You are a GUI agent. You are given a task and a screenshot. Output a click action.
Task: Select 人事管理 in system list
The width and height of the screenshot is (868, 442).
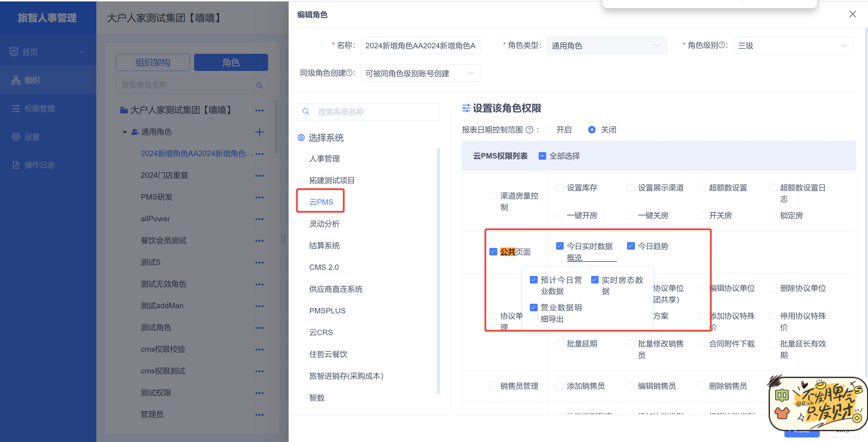324,159
